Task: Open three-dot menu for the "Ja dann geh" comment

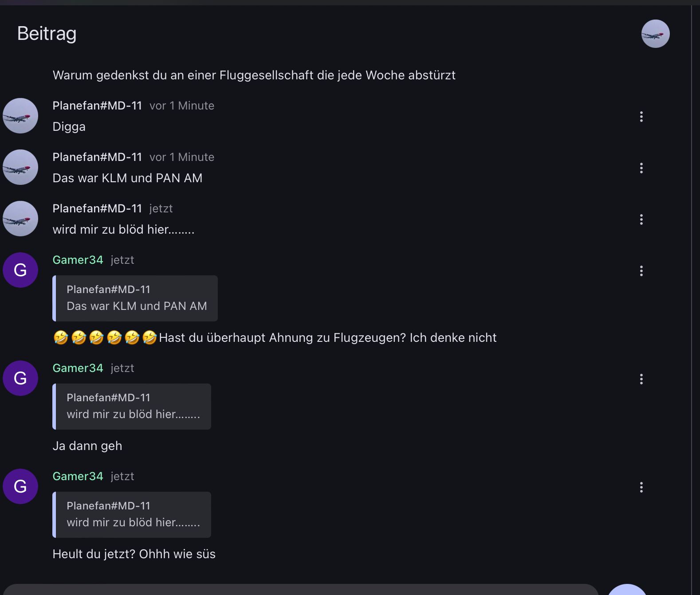Action: [641, 379]
